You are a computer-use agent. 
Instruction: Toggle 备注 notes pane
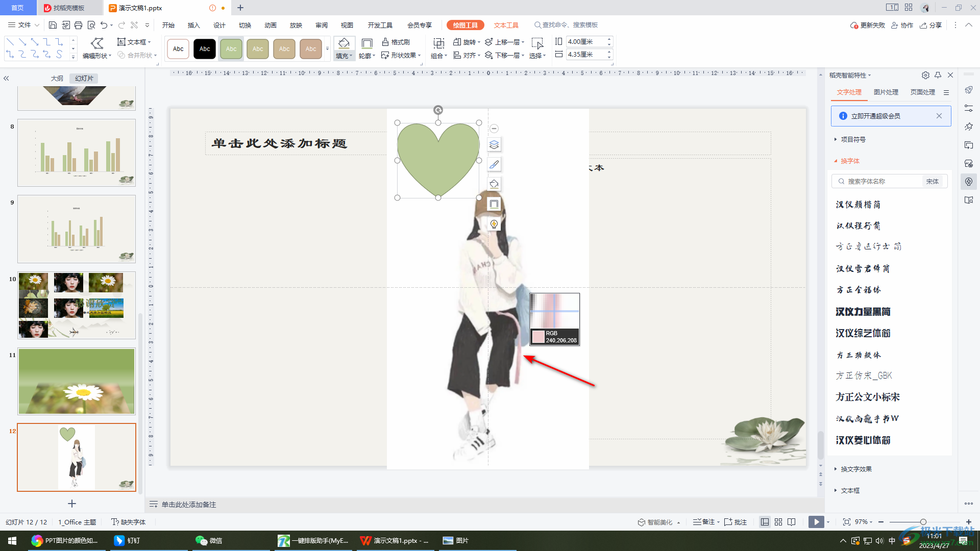click(x=706, y=522)
